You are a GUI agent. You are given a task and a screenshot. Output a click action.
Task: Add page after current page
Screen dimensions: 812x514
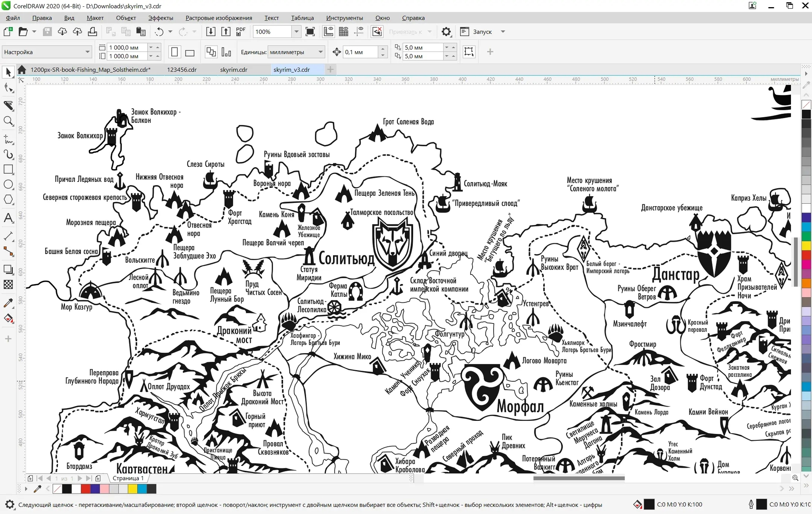pos(98,478)
